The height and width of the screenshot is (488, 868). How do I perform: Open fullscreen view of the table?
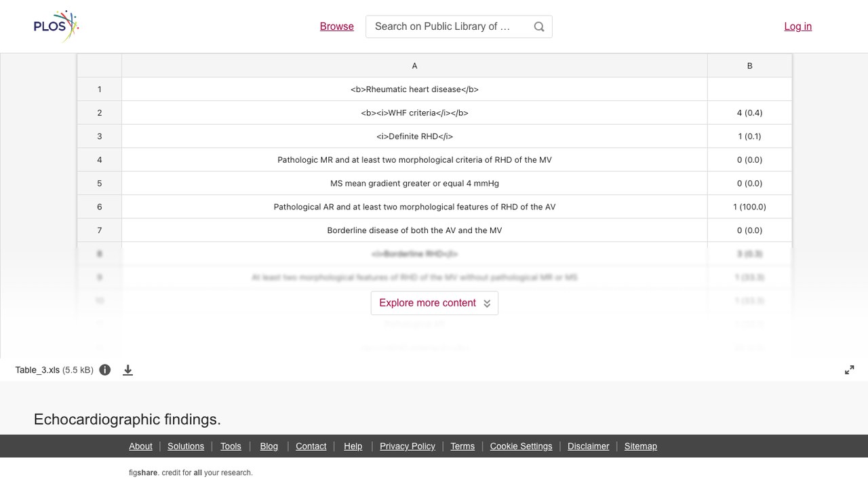click(850, 370)
